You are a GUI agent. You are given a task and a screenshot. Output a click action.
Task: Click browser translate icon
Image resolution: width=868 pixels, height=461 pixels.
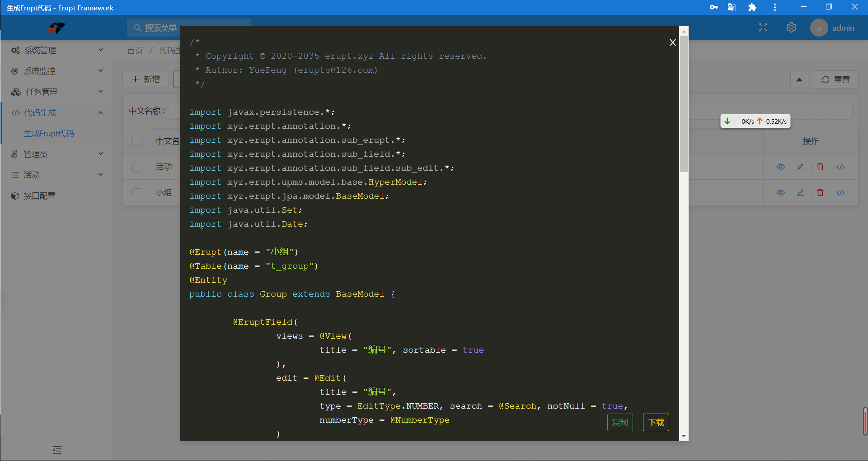click(732, 7)
